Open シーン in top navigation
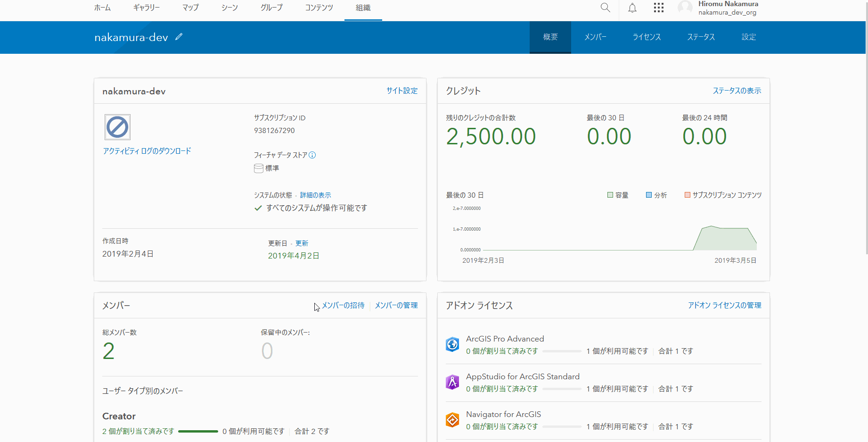The image size is (868, 442). click(229, 8)
